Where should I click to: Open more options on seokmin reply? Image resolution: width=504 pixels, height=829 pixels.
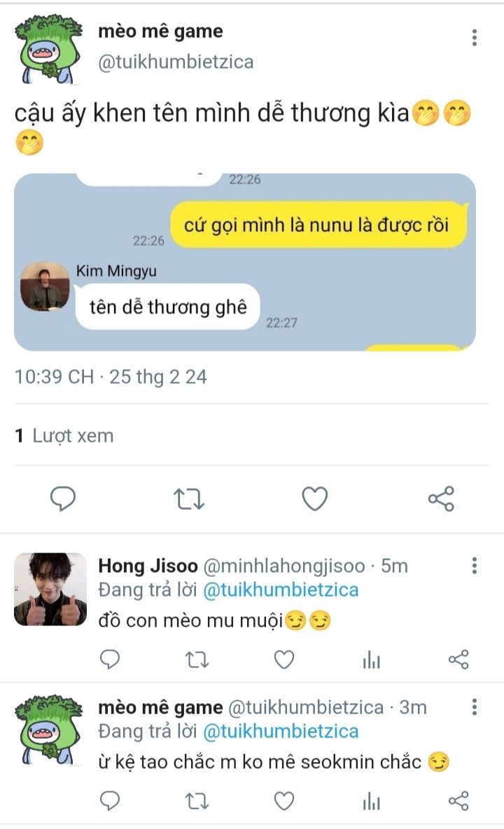coord(475,707)
